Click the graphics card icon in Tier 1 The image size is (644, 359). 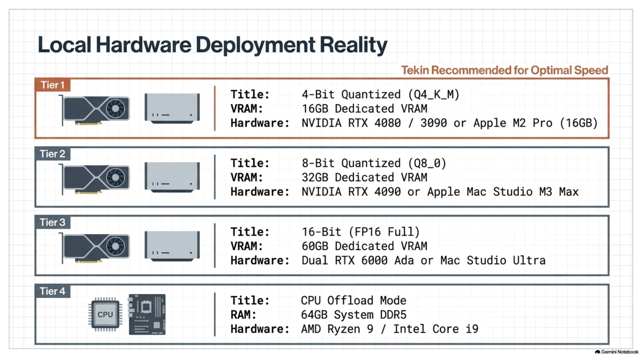click(x=94, y=110)
